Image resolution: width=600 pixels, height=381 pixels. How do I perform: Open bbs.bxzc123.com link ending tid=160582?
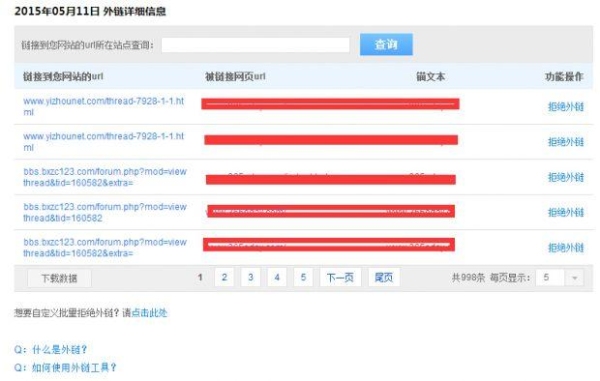pyautogui.click(x=105, y=212)
